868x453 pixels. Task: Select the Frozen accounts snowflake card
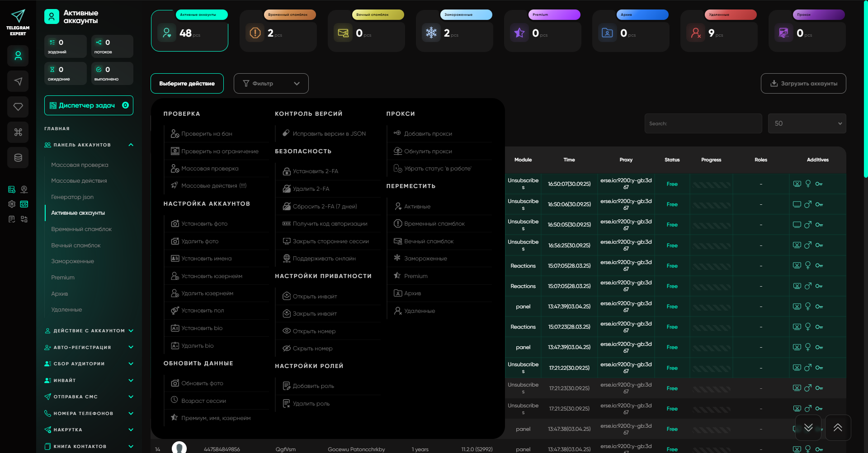tap(454, 31)
